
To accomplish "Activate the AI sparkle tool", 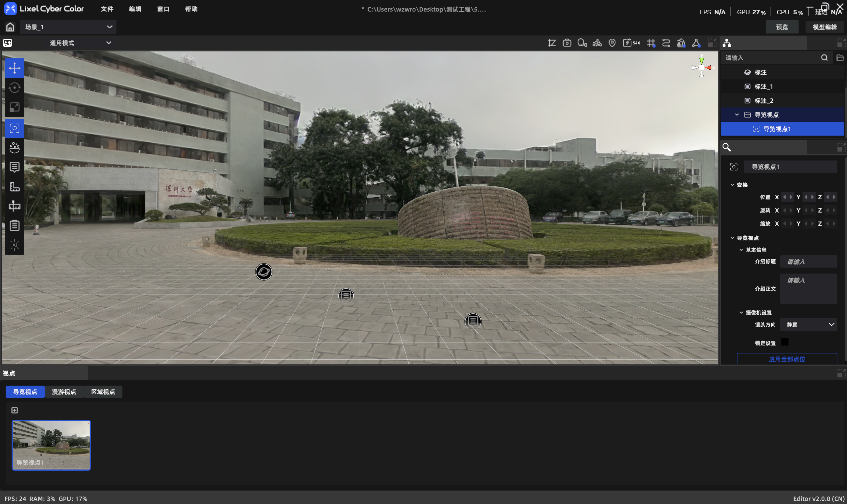I will [14, 245].
